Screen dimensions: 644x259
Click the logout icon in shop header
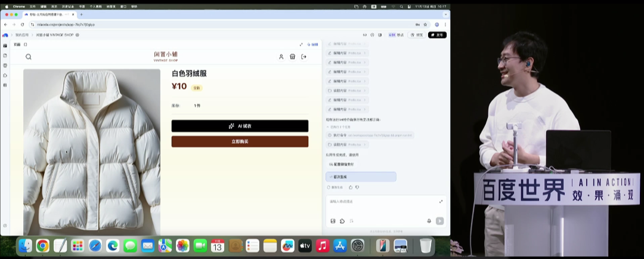click(304, 57)
